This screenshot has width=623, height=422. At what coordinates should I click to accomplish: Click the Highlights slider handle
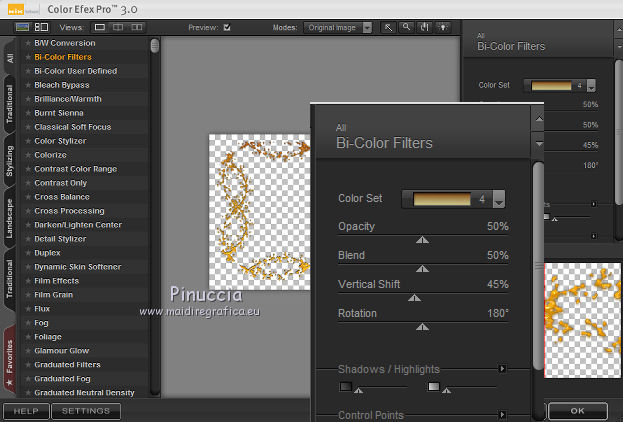[446, 391]
